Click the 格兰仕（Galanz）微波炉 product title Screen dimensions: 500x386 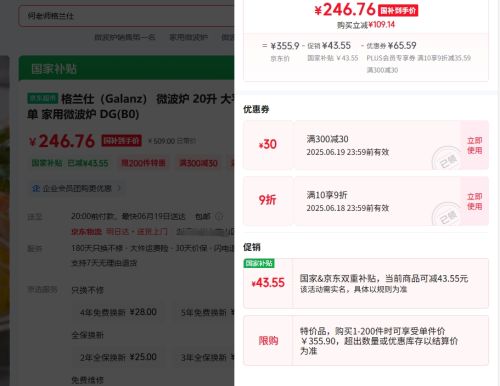[x=131, y=106]
